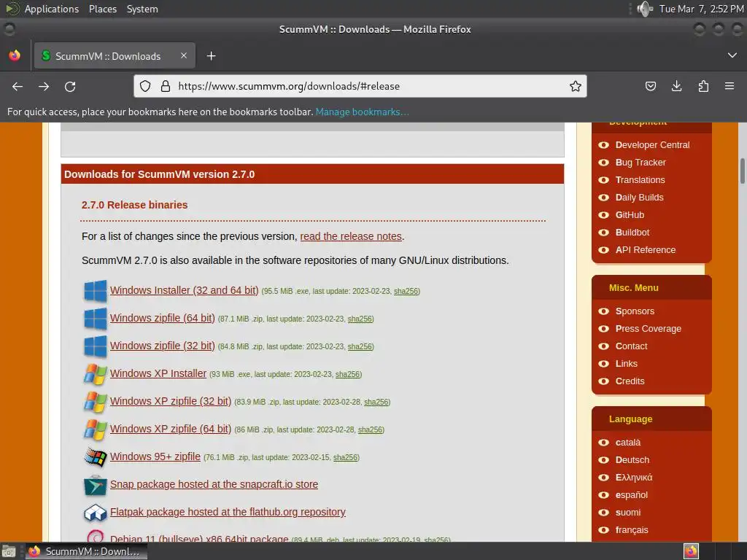Open Credits link in Misc. Menu
Image resolution: width=747 pixels, height=560 pixels.
click(x=630, y=381)
